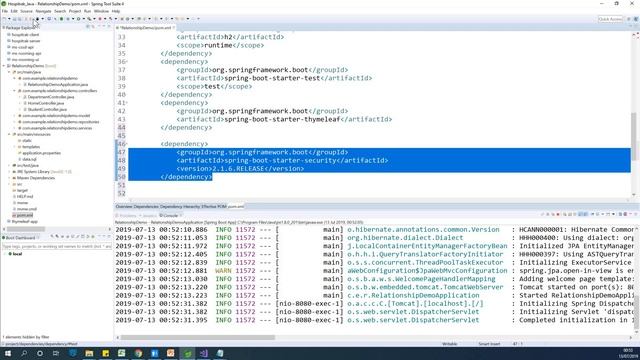Viewport: 640px width, 360px height.
Task: Click the Package Explorer horizontal scrollbar
Action: 25,229
